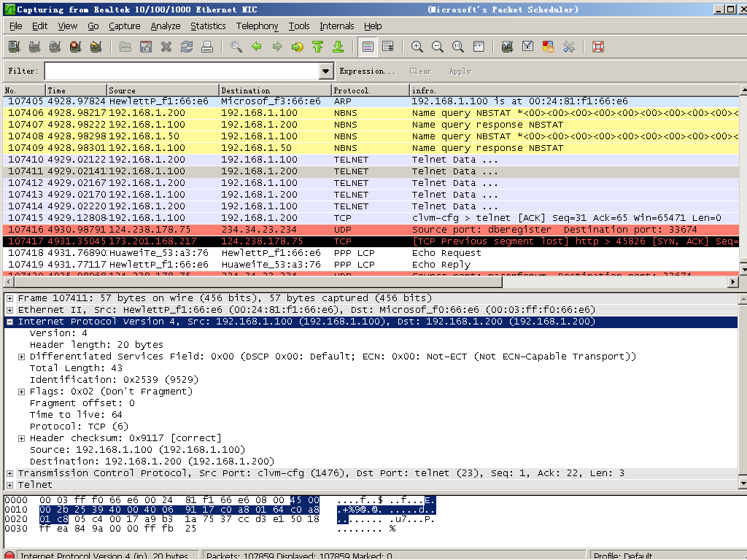Open capture options from the toolbar

(x=35, y=47)
